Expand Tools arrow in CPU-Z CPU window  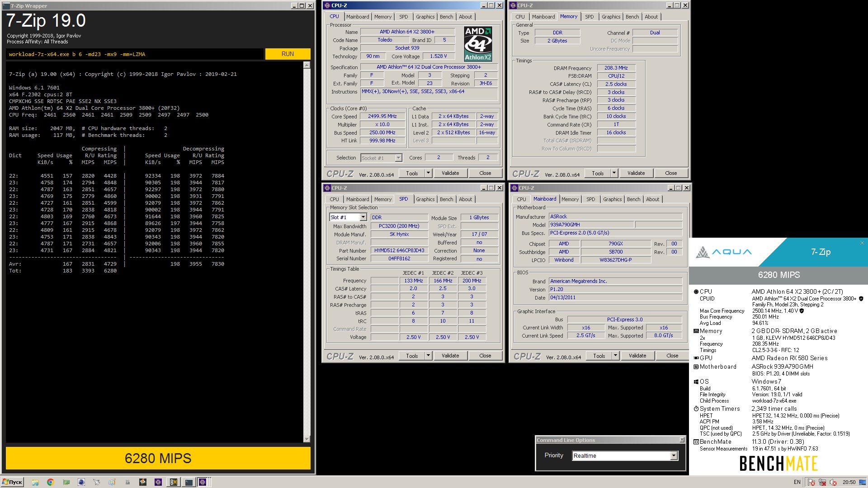(x=428, y=173)
